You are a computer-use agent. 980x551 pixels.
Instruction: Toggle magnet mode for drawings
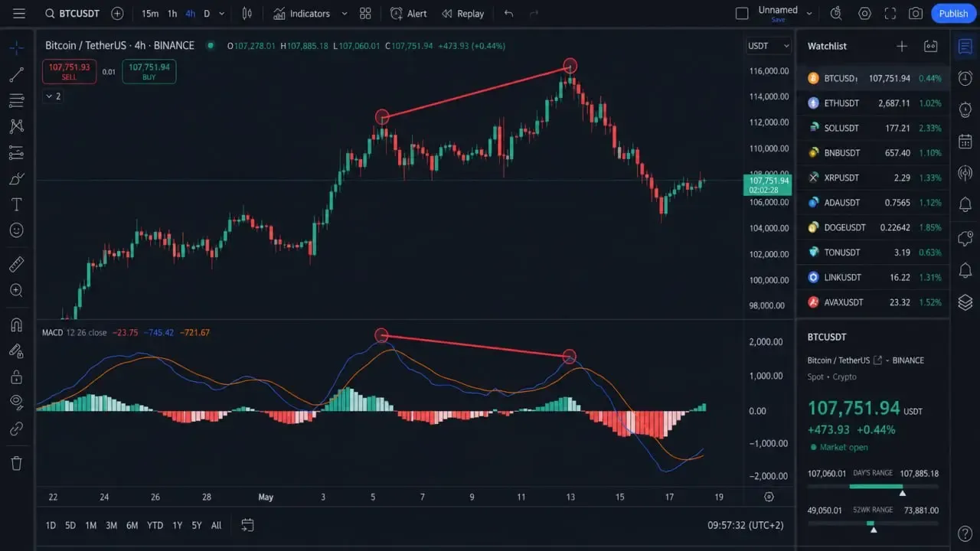(16, 324)
